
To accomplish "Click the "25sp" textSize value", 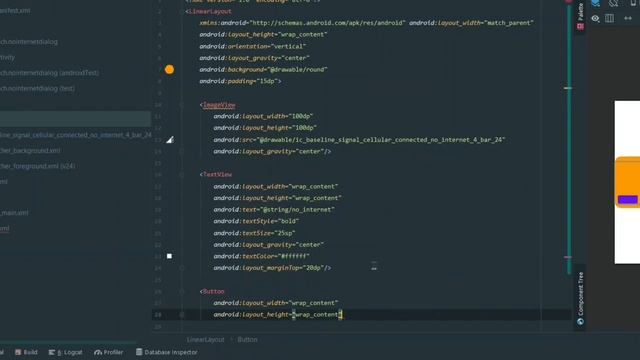I will click(286, 233).
